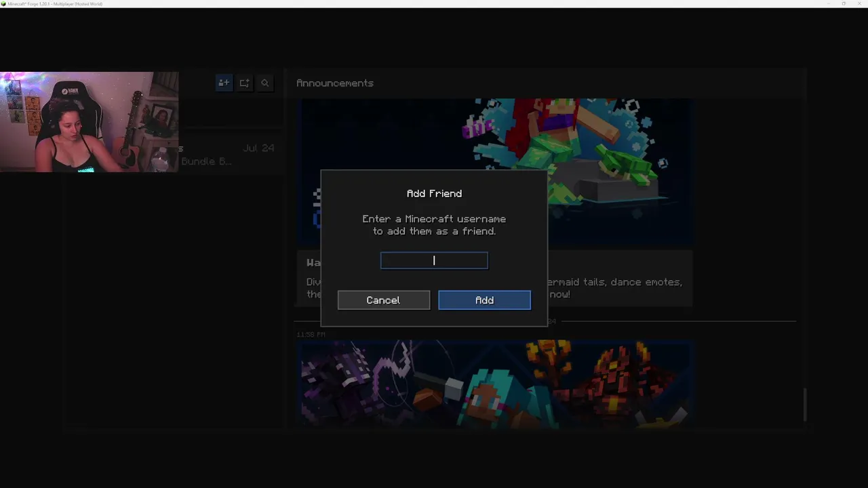868x488 pixels.
Task: Cancel the Add Friend dialog
Action: (384, 300)
